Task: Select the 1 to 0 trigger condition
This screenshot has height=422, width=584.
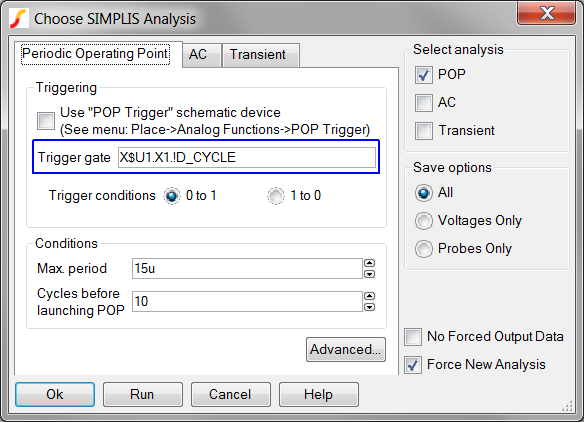Action: point(276,196)
